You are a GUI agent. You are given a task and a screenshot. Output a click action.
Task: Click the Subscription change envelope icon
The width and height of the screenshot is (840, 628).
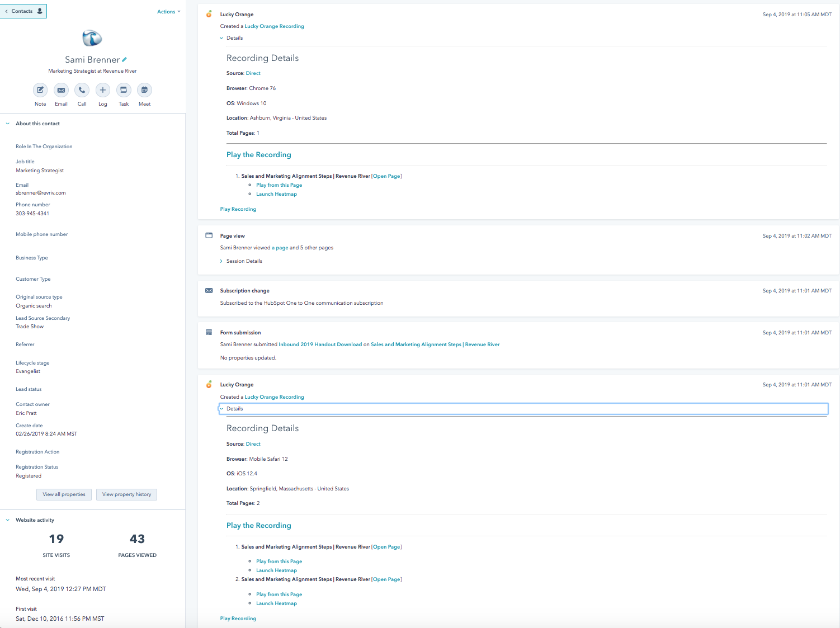coord(209,291)
